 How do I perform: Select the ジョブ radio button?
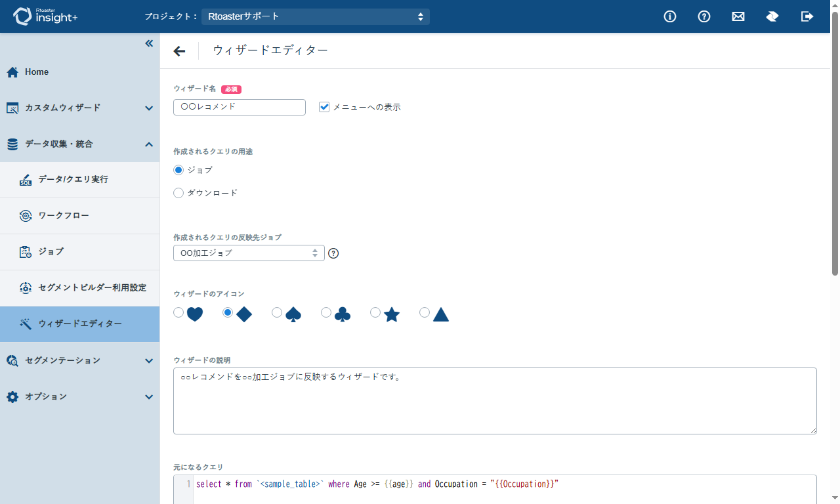click(x=178, y=170)
